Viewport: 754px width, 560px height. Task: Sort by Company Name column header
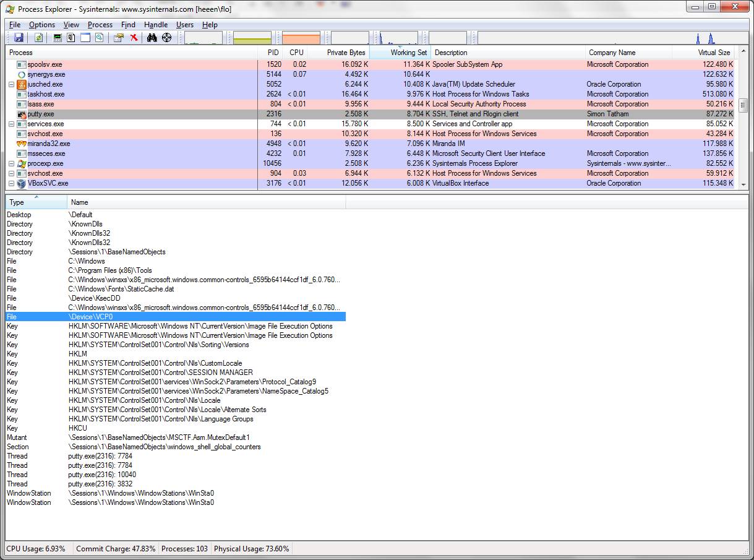tap(628, 53)
